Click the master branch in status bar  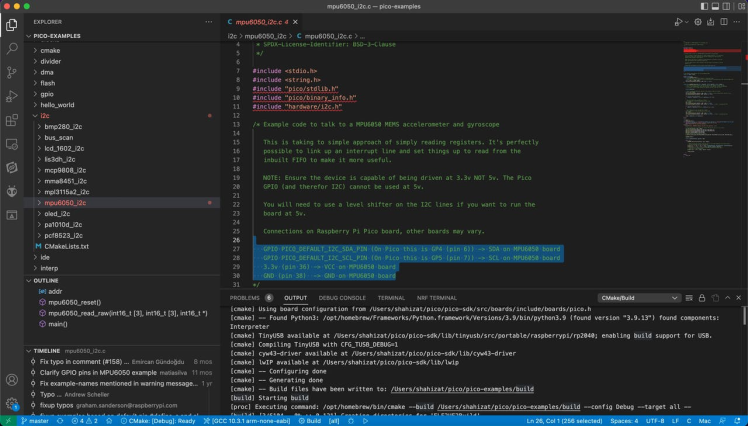(x=35, y=421)
